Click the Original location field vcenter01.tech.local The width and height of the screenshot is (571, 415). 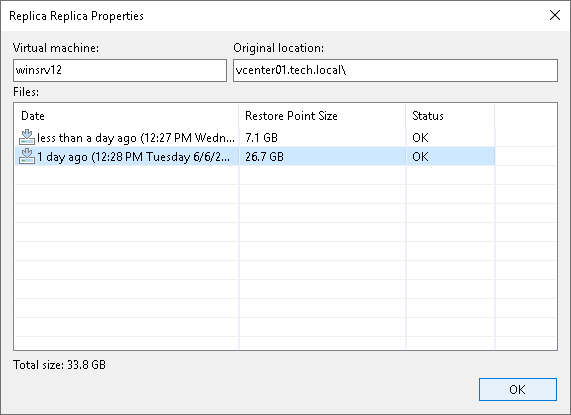(x=395, y=70)
